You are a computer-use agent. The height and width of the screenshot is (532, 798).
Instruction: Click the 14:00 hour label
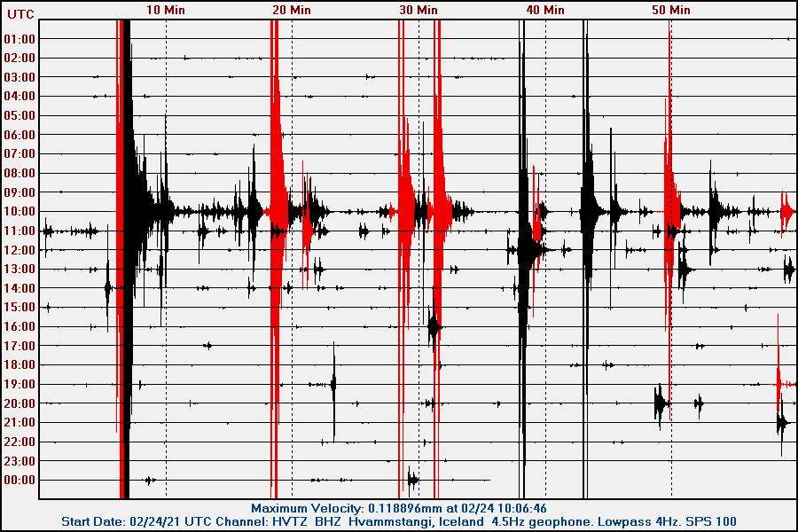[x=20, y=288]
